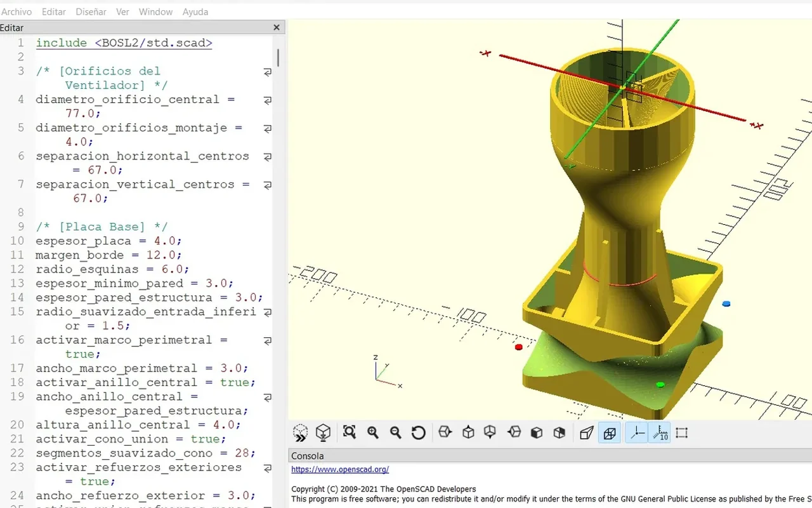Click the editor vertical scrollbar thumb
This screenshot has height=508, width=812.
pyautogui.click(x=278, y=58)
